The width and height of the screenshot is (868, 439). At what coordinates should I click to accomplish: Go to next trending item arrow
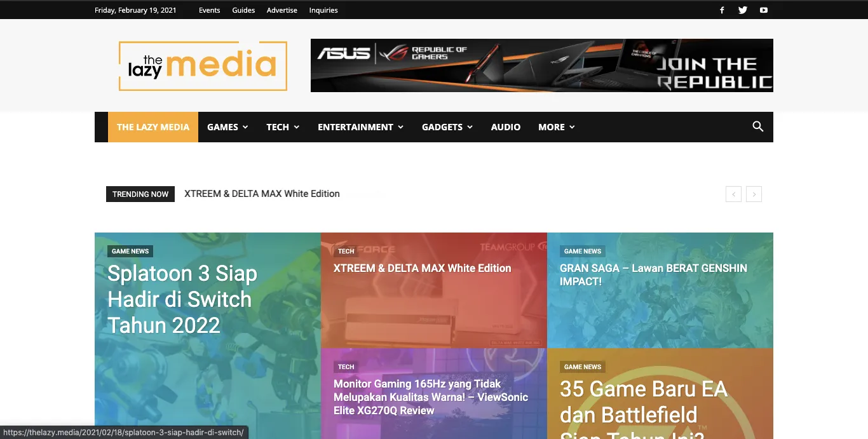(754, 194)
